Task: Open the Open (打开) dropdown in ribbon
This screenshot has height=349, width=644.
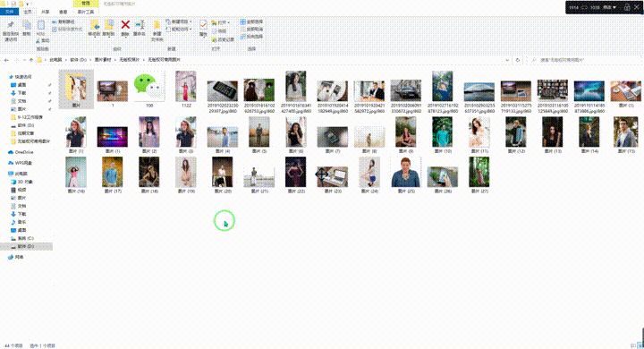Action: click(229, 22)
